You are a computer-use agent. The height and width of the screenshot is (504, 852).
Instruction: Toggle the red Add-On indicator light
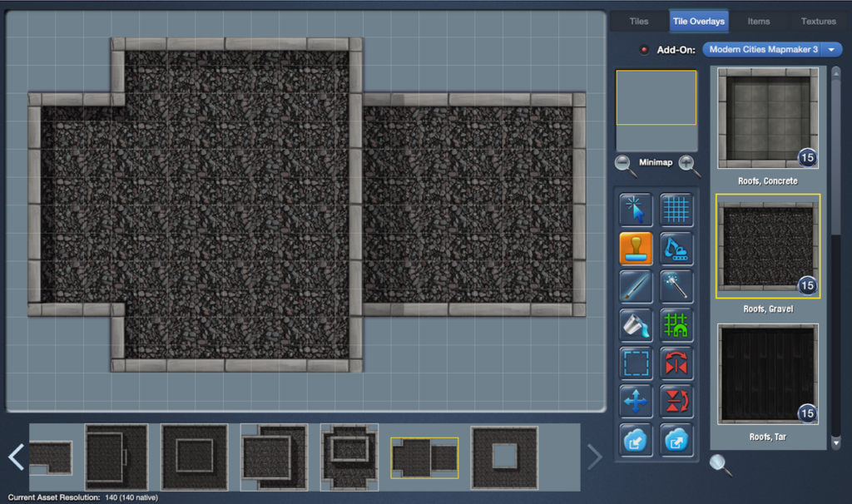pyautogui.click(x=644, y=50)
